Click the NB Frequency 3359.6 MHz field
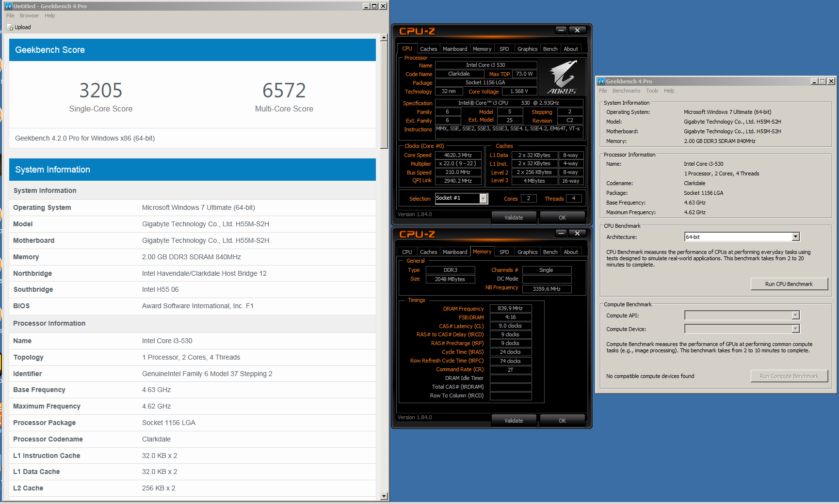The height and width of the screenshot is (504, 839). 547,289
